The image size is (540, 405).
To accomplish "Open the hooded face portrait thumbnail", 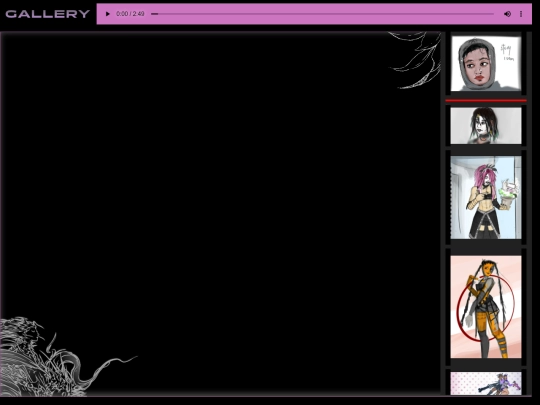I will pyautogui.click(x=486, y=63).
